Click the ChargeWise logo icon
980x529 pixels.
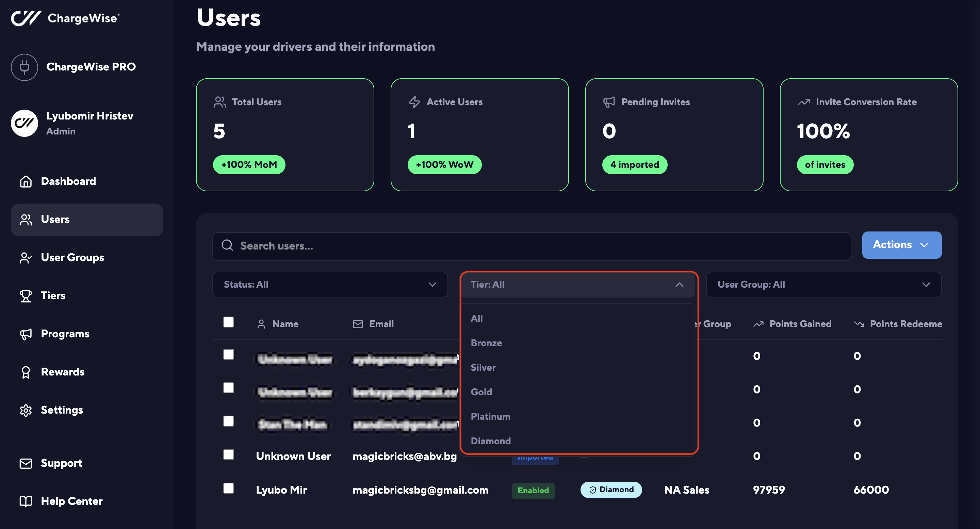click(26, 18)
